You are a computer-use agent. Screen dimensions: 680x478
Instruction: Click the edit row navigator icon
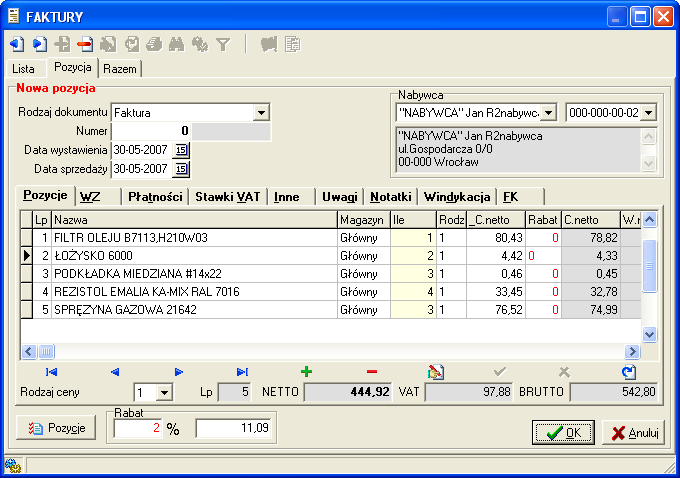pyautogui.click(x=435, y=372)
